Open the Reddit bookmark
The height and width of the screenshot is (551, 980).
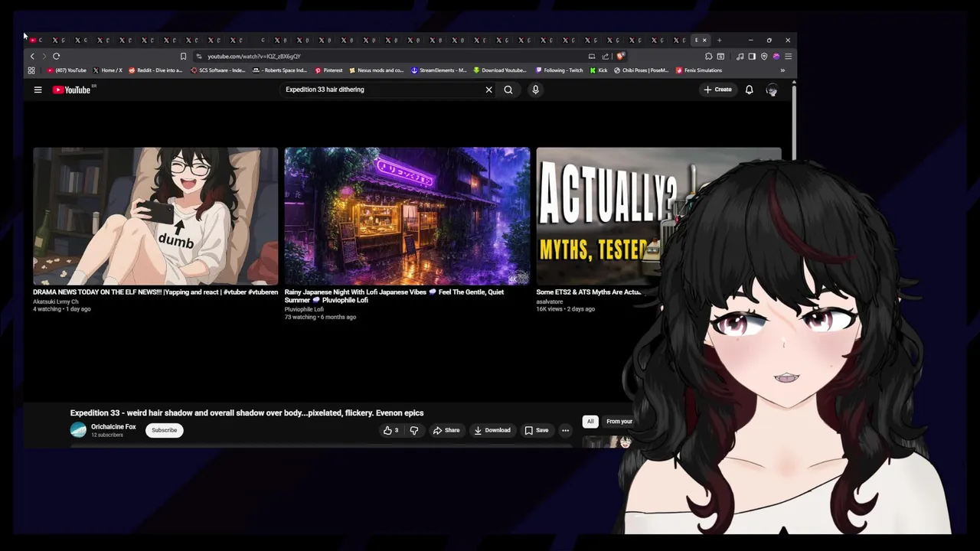pyautogui.click(x=155, y=70)
